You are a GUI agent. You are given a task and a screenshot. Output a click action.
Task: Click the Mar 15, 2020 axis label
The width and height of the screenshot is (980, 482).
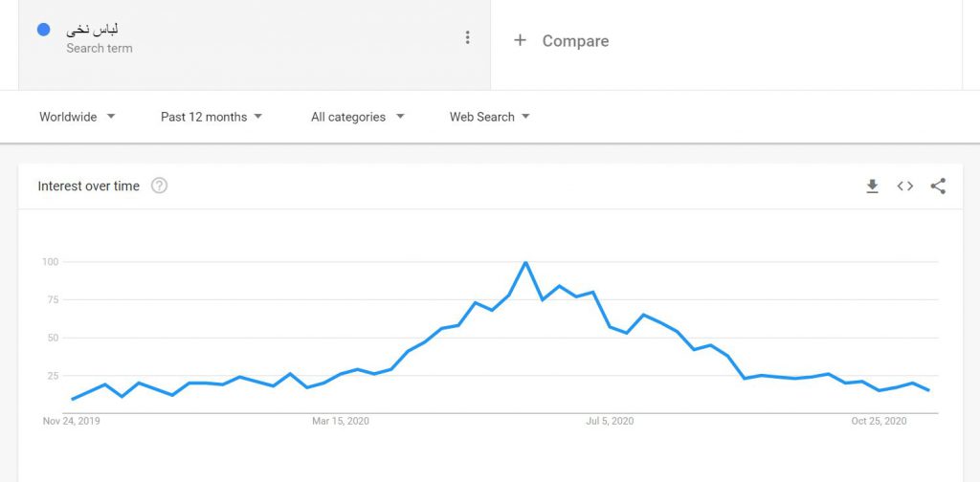tap(341, 422)
